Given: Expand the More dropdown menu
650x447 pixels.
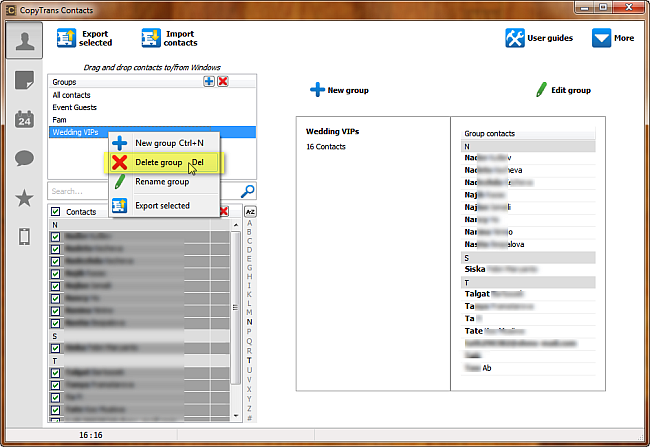Looking at the screenshot, I should pos(613,38).
